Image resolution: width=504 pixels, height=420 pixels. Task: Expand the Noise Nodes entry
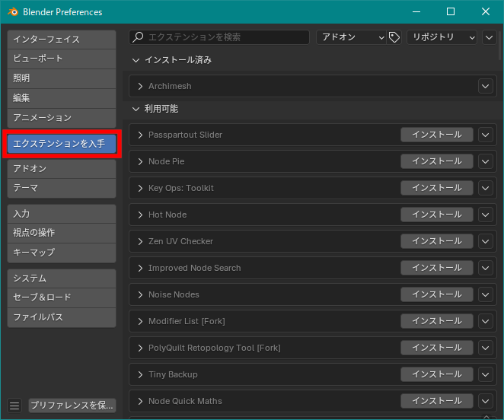click(140, 295)
